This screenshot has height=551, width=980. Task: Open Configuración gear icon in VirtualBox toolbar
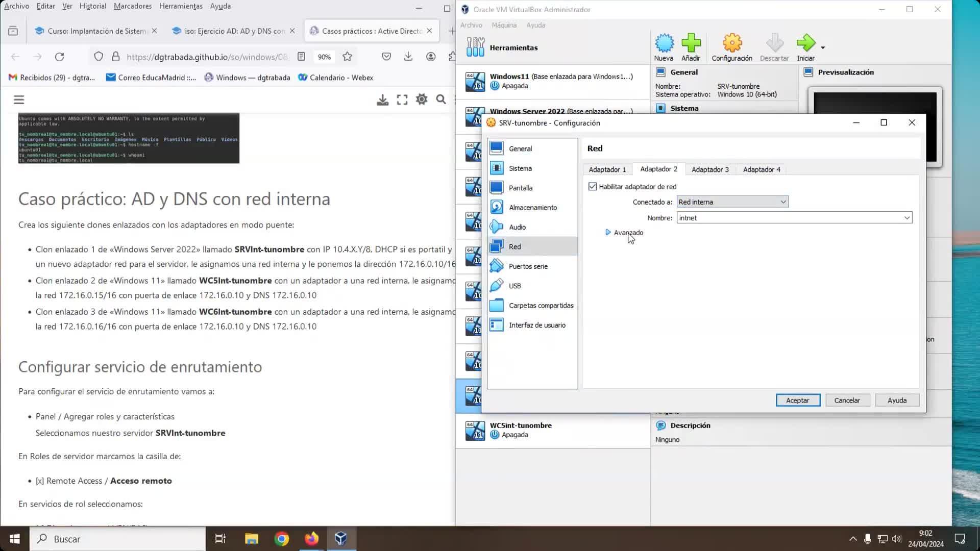click(x=731, y=43)
